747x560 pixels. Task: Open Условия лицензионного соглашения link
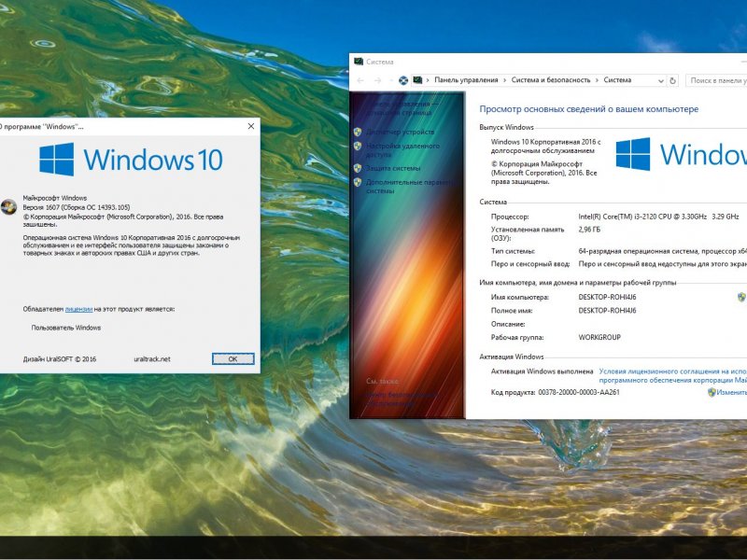pyautogui.click(x=672, y=376)
